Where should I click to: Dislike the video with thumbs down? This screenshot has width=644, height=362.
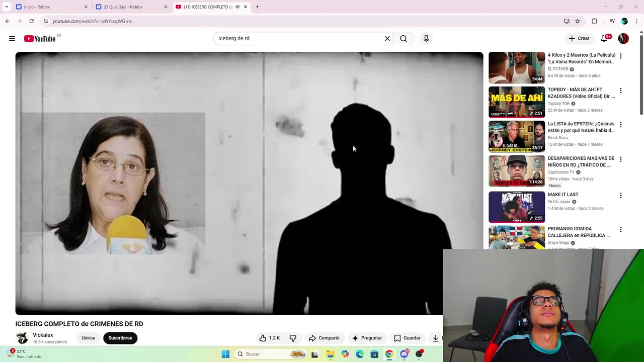(x=293, y=338)
